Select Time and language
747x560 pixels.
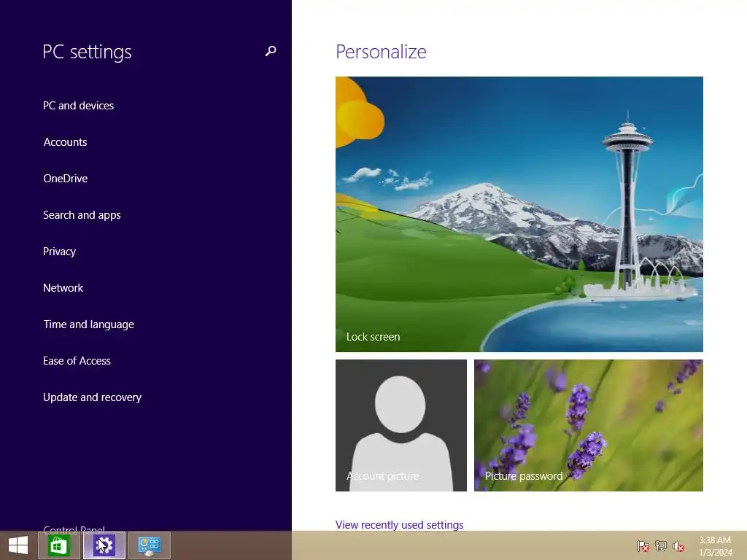click(88, 324)
